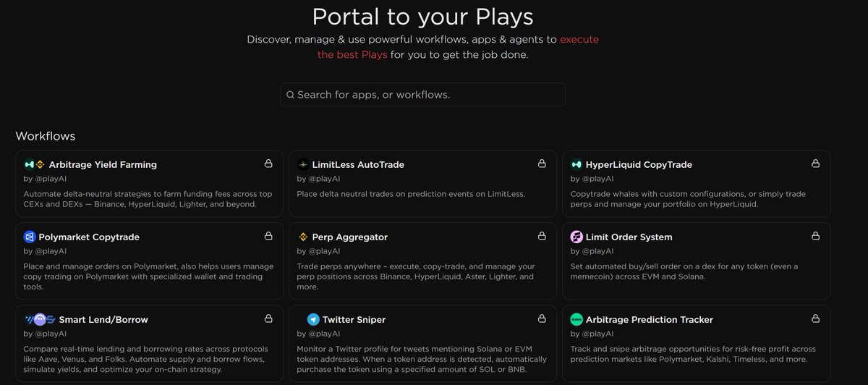This screenshot has height=385, width=868.
Task: Click the Arbitrage Prediction Tracker green icon
Action: [576, 319]
